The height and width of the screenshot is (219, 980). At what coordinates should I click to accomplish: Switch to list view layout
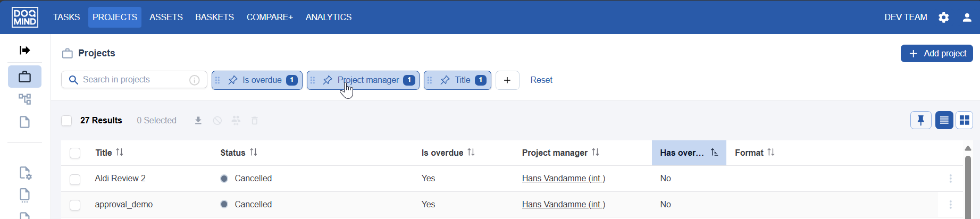coord(944,121)
